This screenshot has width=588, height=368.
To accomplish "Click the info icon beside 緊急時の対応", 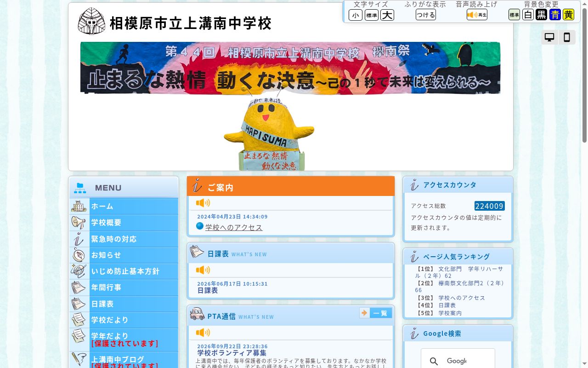I will coord(79,239).
